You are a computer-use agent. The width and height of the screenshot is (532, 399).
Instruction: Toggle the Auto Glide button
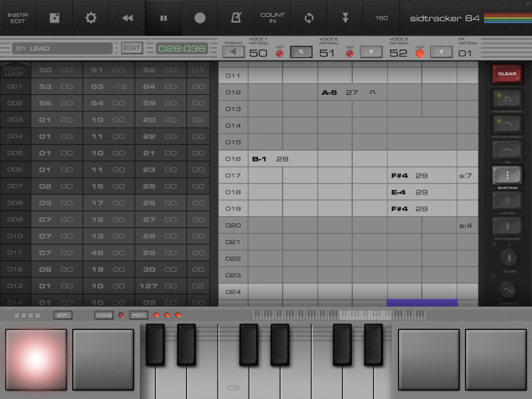click(x=507, y=226)
